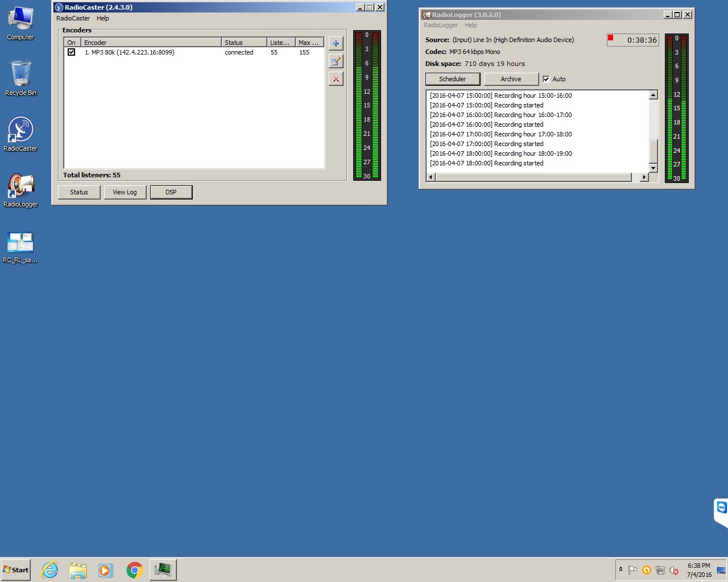
Task: Click the muted volume tray icon
Action: [x=674, y=570]
